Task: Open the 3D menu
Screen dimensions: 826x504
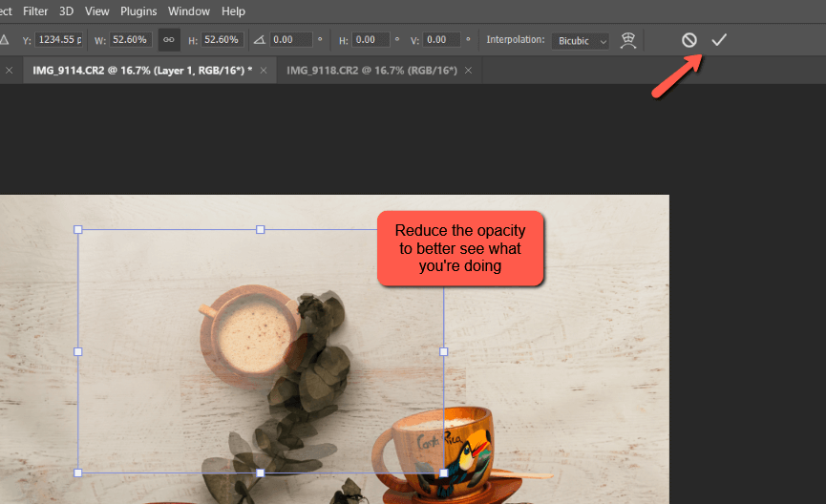Action: (66, 11)
